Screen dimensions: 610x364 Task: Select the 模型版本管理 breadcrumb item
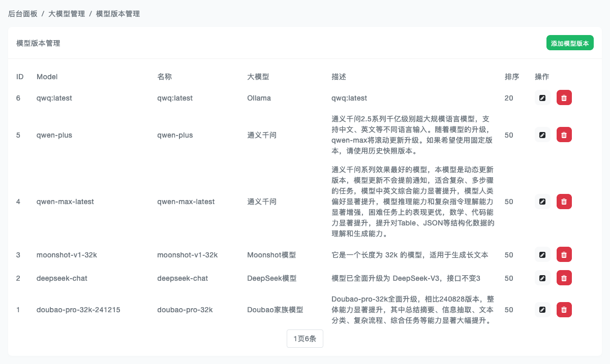(x=118, y=14)
